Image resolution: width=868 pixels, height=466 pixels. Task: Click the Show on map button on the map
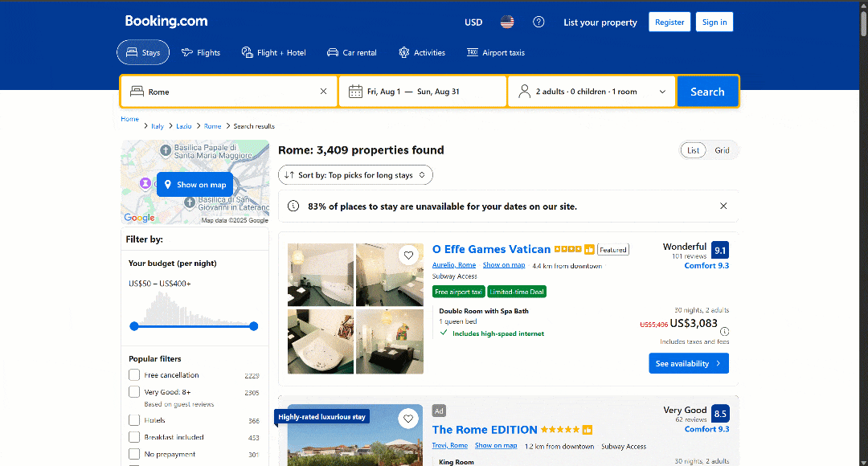194,184
